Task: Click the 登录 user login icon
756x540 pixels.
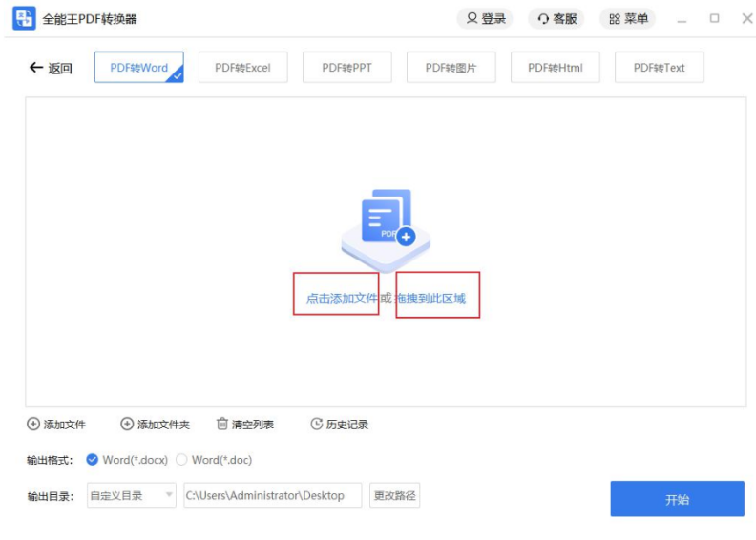Action: pos(472,19)
